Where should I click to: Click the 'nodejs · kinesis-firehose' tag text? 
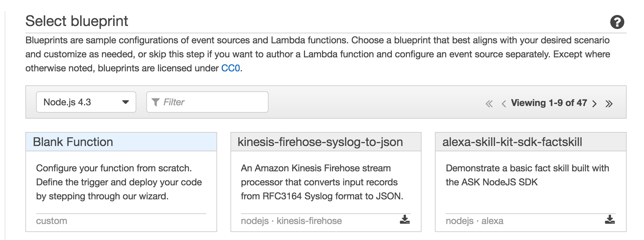click(x=291, y=221)
